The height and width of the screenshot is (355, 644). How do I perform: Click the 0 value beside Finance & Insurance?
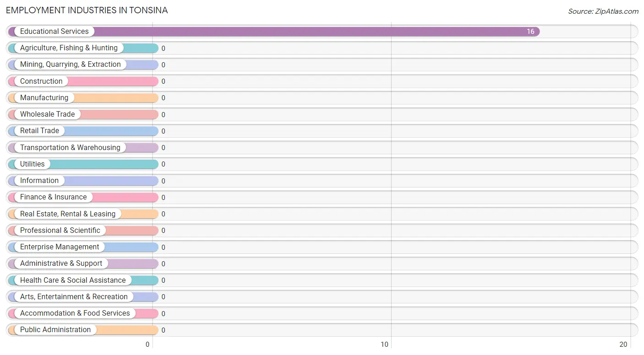click(x=163, y=198)
